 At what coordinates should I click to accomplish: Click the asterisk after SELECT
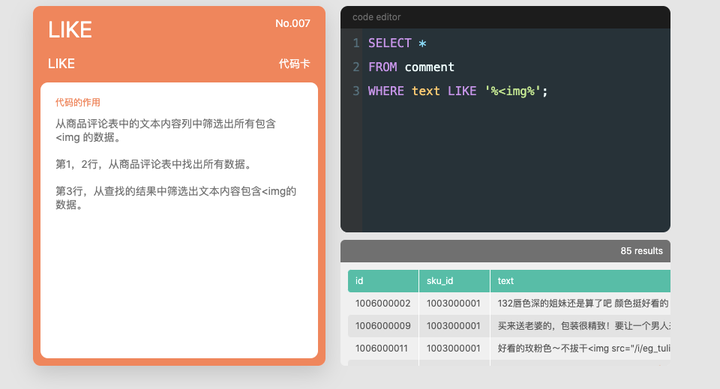click(x=422, y=44)
